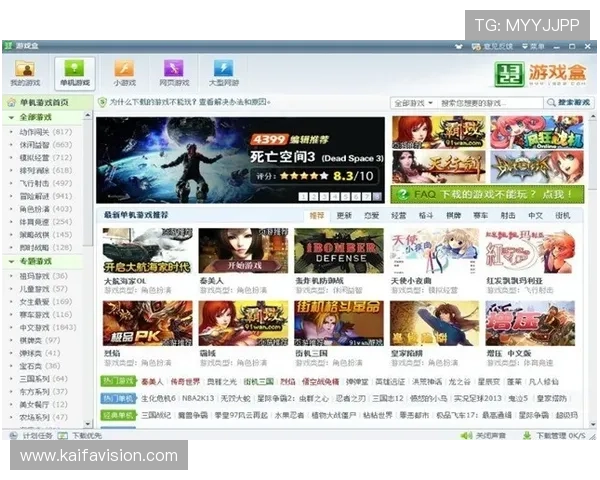Open the 增压 中文版 game thumbnail
This screenshot has width=600, height=480.
tap(530, 323)
